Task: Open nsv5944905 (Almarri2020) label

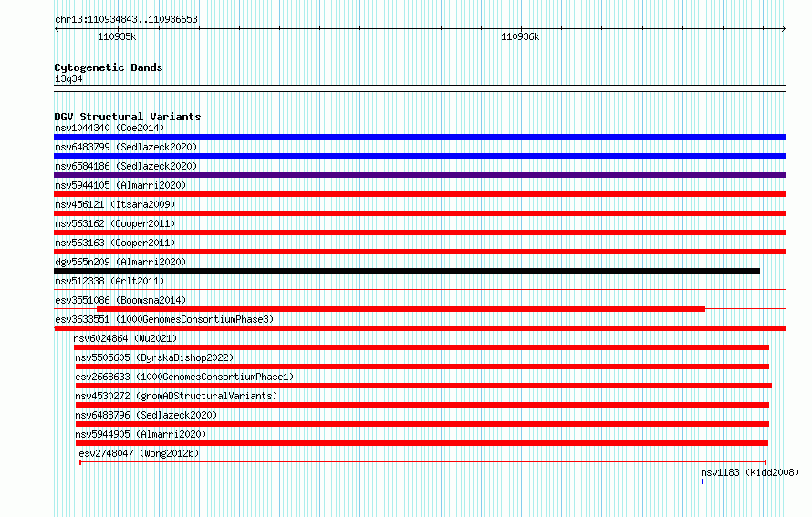Action: click(141, 434)
